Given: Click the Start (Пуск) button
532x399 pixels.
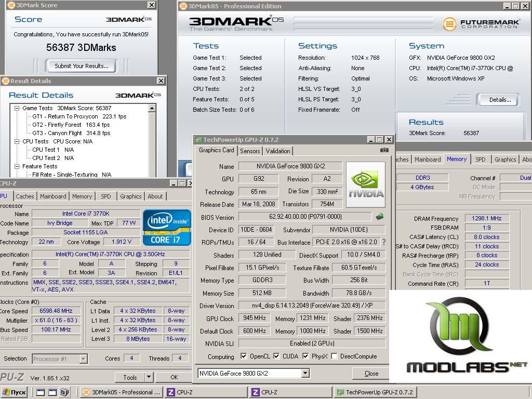Looking at the screenshot, I should (14, 392).
